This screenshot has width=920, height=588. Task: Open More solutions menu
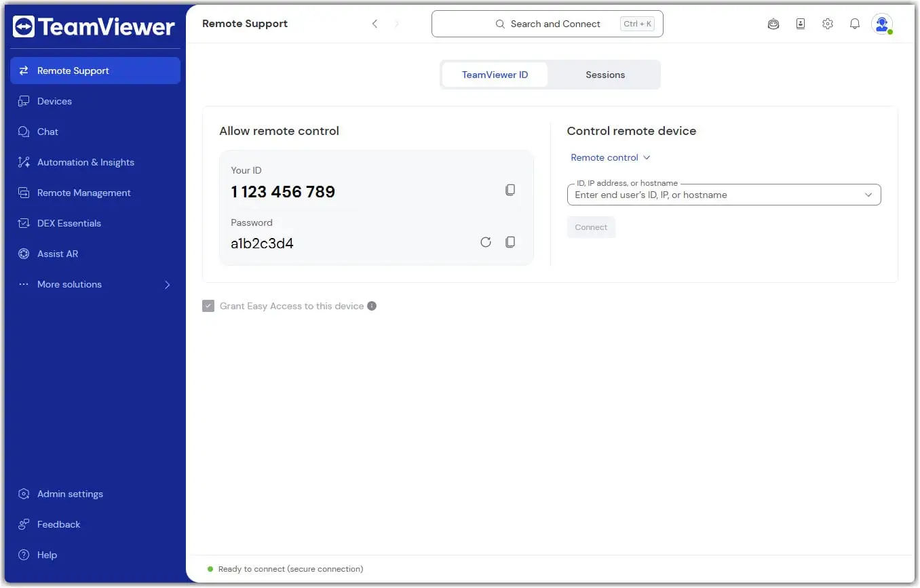[95, 284]
